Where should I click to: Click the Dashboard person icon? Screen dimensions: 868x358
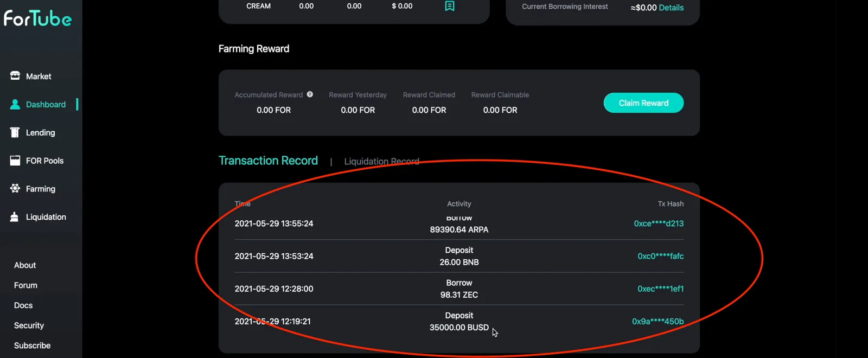pos(15,104)
